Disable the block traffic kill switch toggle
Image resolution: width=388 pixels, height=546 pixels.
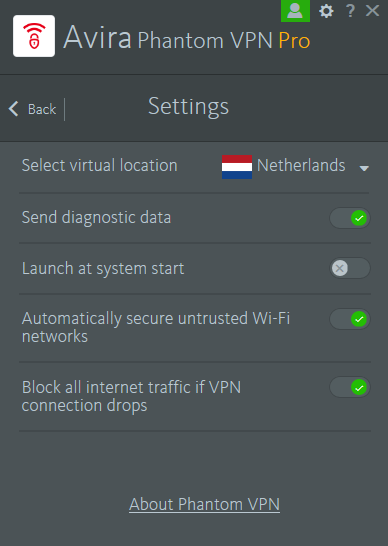(x=350, y=387)
